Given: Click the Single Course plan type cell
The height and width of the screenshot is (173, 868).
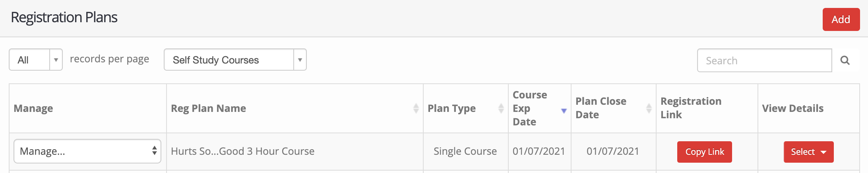Looking at the screenshot, I should (465, 151).
